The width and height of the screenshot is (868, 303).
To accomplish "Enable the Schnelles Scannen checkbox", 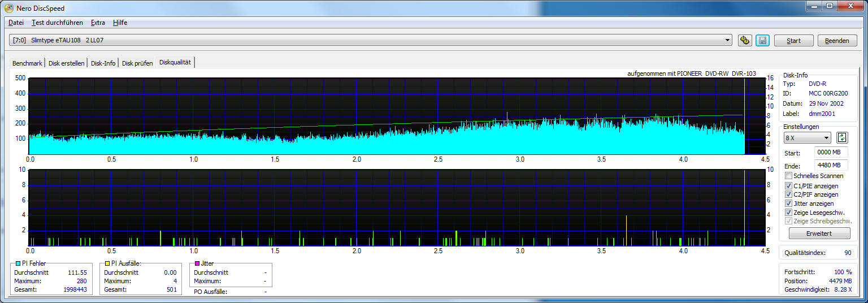I will [789, 176].
